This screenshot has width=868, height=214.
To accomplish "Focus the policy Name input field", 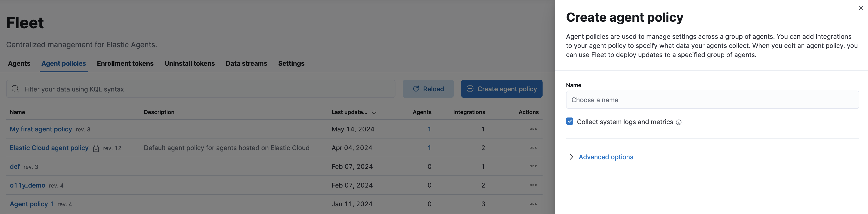I will (x=712, y=100).
